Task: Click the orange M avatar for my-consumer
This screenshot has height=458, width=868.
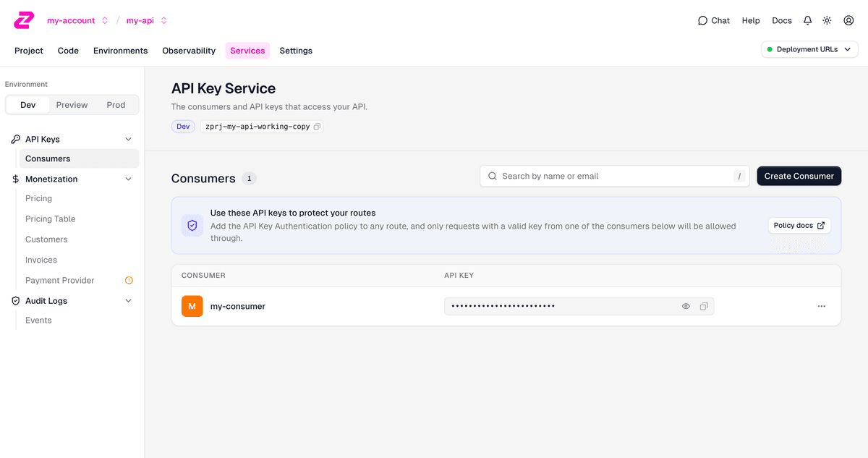Action: click(192, 307)
